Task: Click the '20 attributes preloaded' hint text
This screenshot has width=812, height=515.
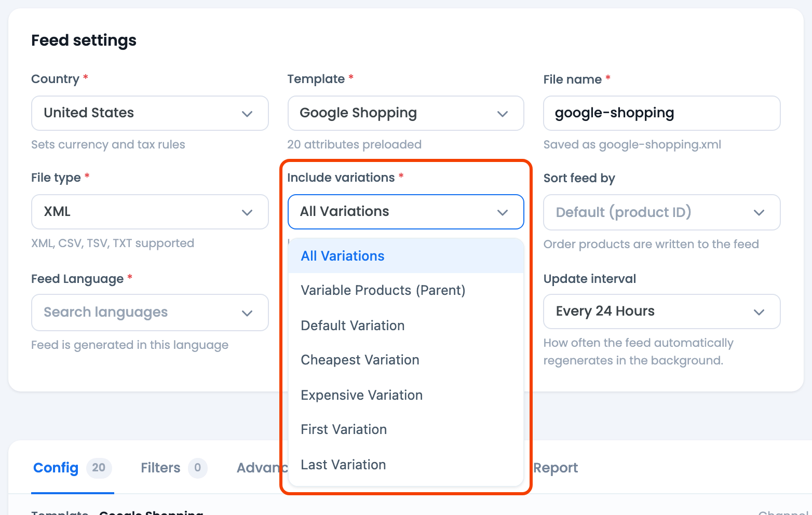Action: pos(355,144)
